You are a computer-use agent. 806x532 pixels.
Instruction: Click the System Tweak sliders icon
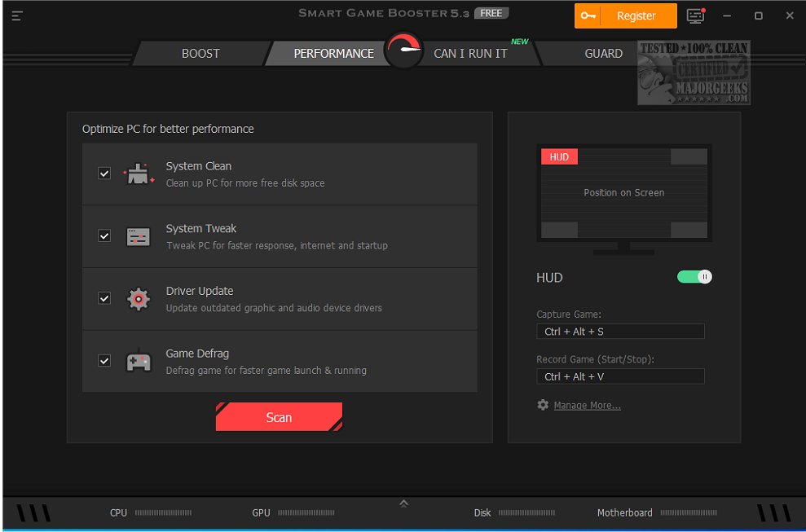coord(139,237)
